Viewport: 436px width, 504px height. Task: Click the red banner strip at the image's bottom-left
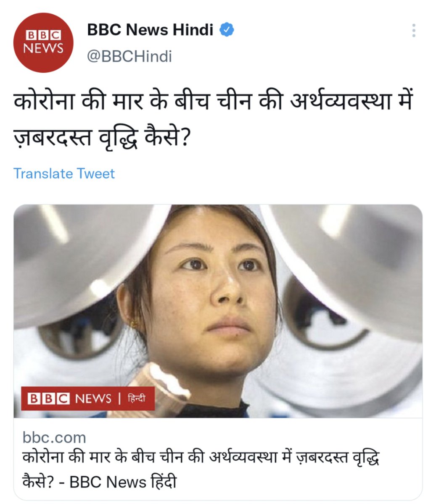click(x=88, y=398)
